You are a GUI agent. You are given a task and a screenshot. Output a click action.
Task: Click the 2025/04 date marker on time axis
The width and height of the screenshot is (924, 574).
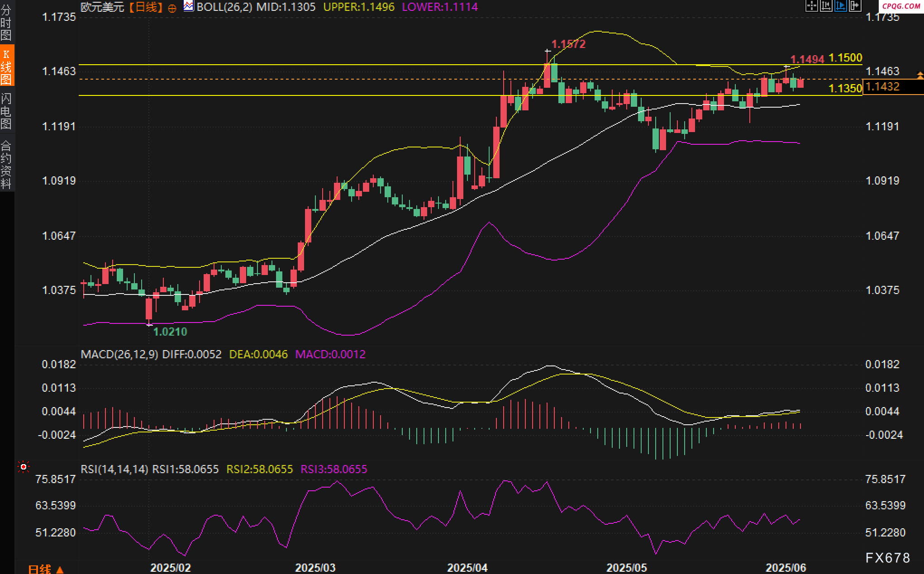tap(467, 567)
